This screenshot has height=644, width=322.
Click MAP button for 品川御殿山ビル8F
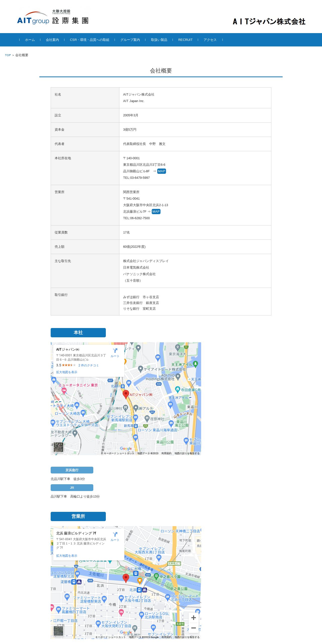pyautogui.click(x=162, y=171)
